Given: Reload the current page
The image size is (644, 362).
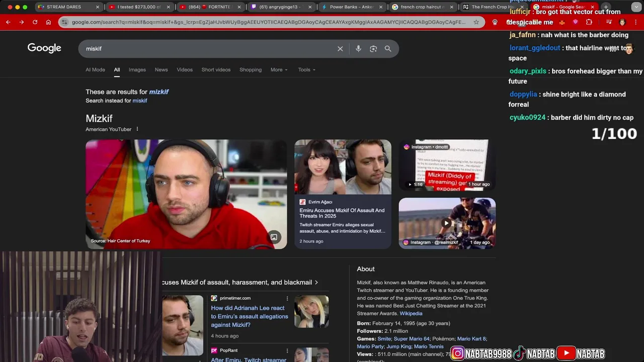Looking at the screenshot, I should [35, 22].
